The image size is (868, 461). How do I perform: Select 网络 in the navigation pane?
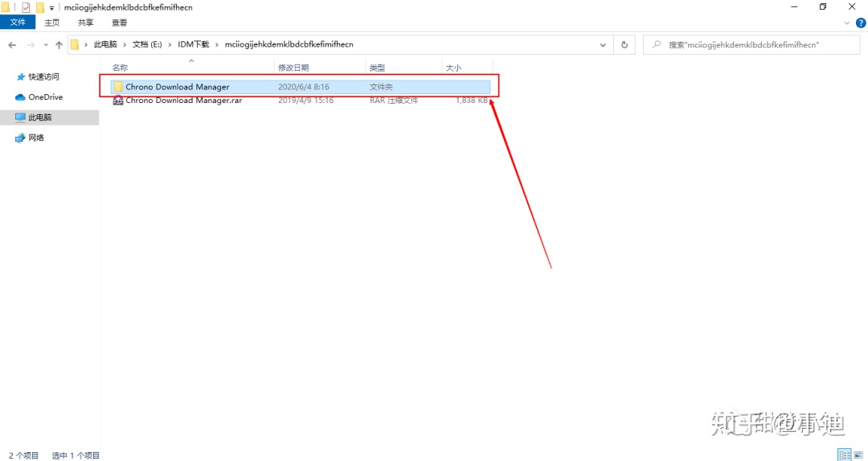30,138
